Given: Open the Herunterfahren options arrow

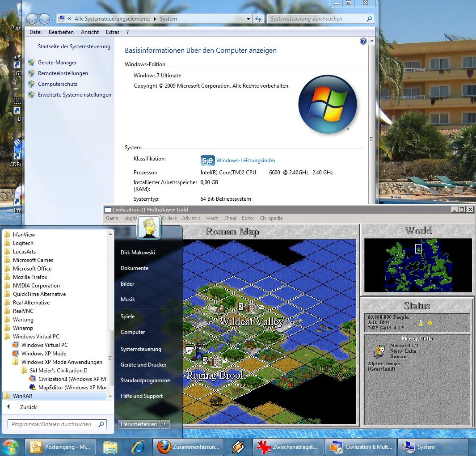Looking at the screenshot, I should (165, 424).
